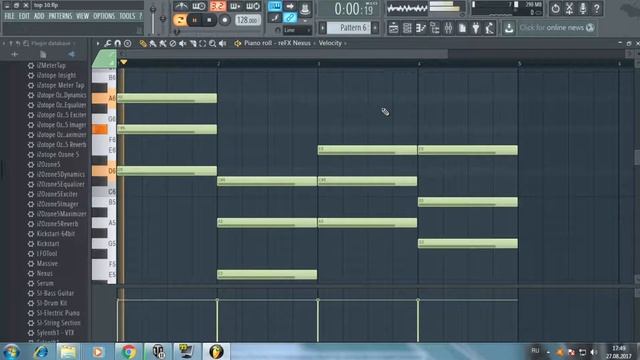Open the stamp chord tool

tap(128, 43)
